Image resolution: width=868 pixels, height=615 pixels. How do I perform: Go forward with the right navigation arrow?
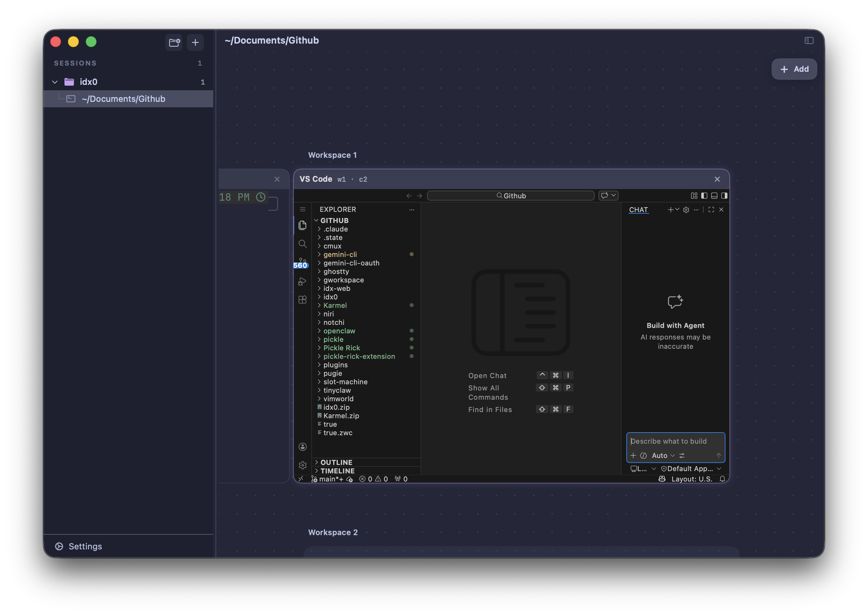[x=419, y=196]
